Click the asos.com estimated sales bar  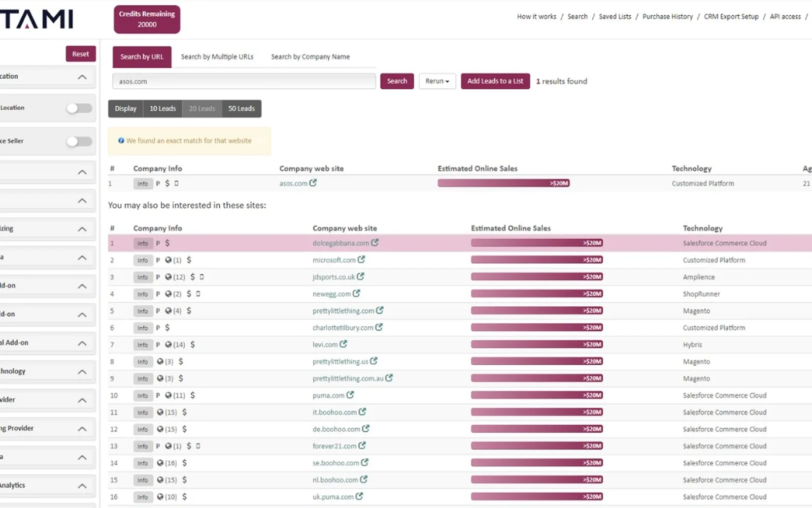503,183
